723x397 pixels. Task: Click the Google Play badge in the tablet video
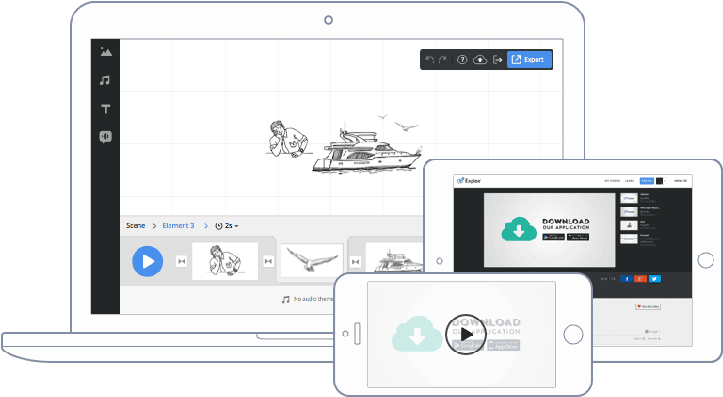553,237
